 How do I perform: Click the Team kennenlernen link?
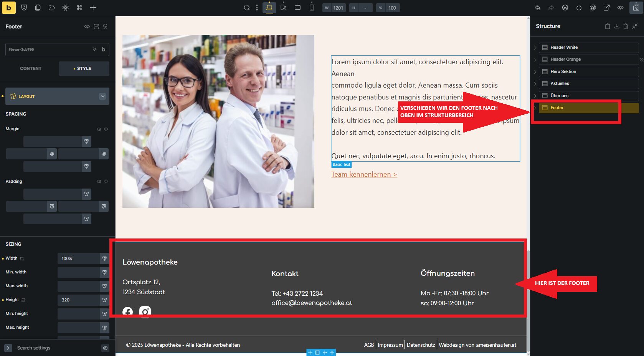364,174
